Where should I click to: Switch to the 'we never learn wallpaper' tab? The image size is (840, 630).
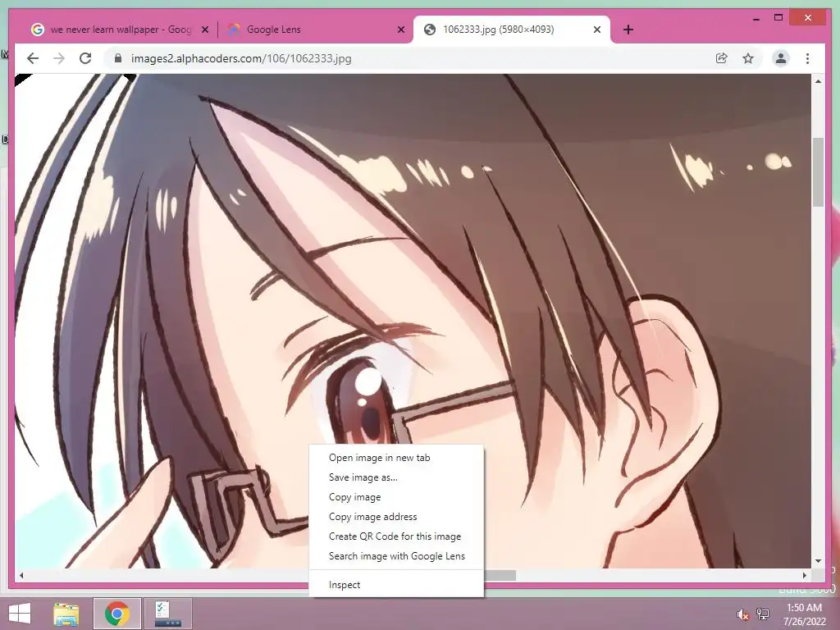point(120,30)
